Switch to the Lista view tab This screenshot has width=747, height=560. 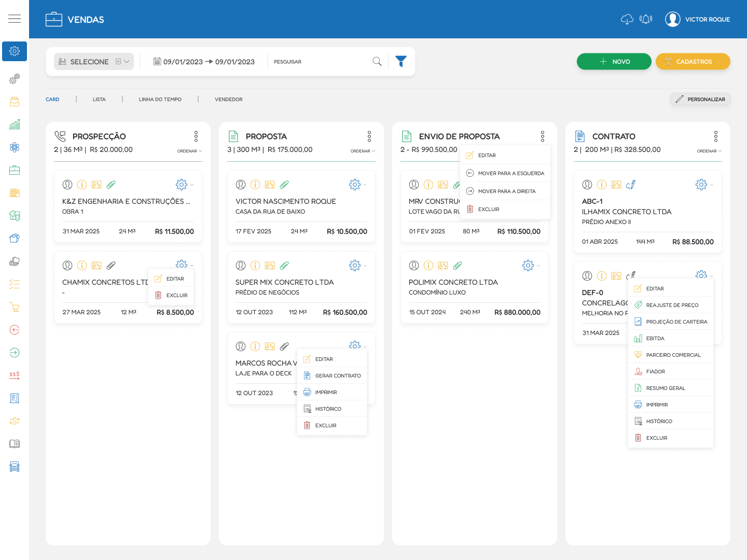[x=99, y=100]
